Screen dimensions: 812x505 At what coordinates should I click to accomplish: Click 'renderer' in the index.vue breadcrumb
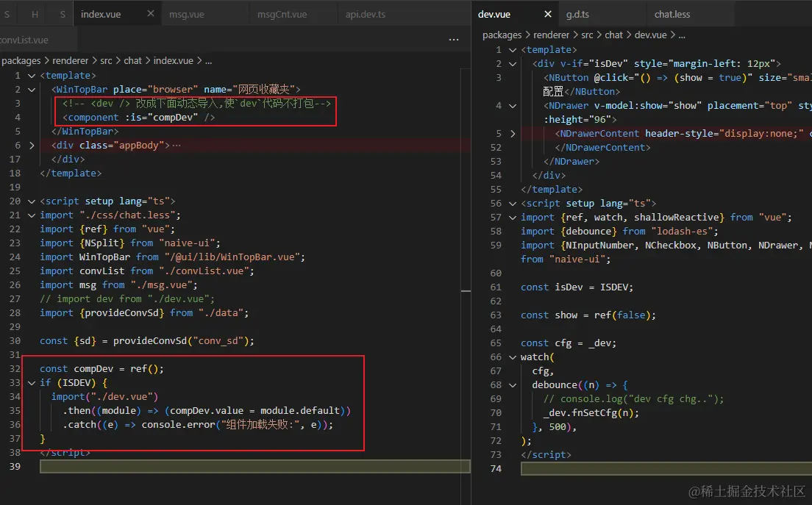(71, 60)
